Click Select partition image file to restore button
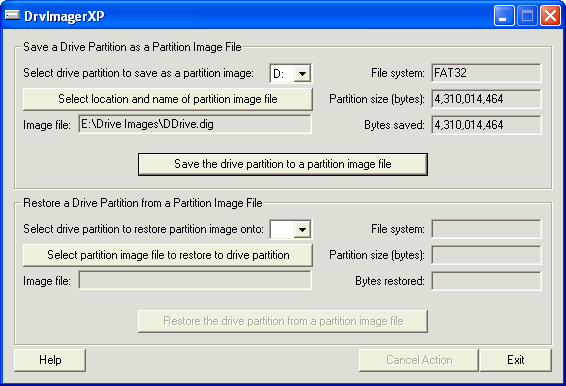Viewport: 566px width, 386px height. click(168, 255)
